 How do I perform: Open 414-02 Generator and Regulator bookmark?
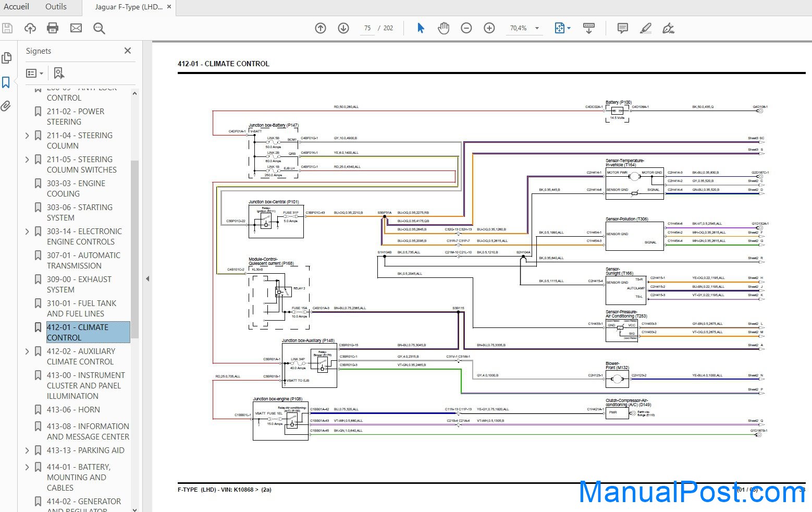click(x=84, y=506)
